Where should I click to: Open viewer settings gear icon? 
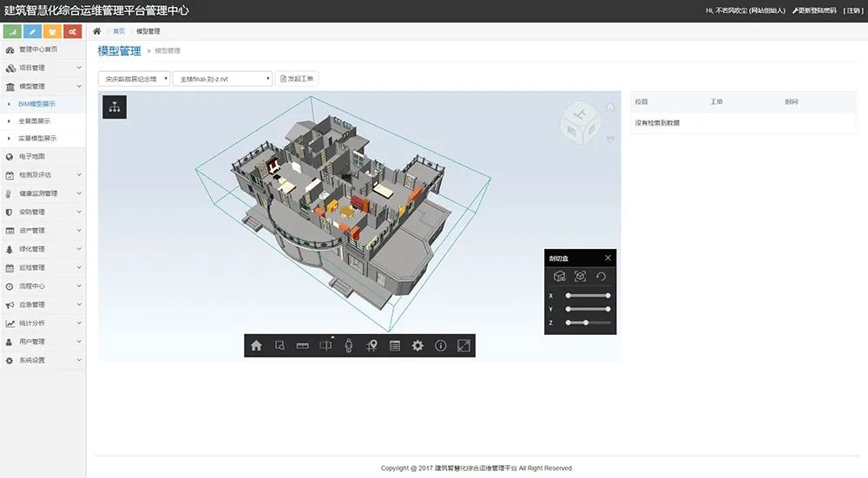[418, 345]
